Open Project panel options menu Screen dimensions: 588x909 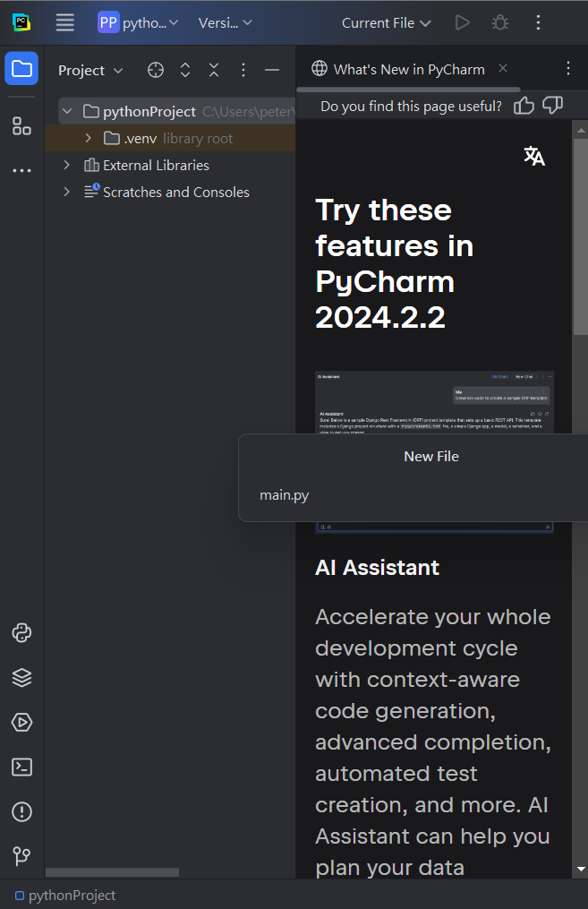[x=243, y=70]
